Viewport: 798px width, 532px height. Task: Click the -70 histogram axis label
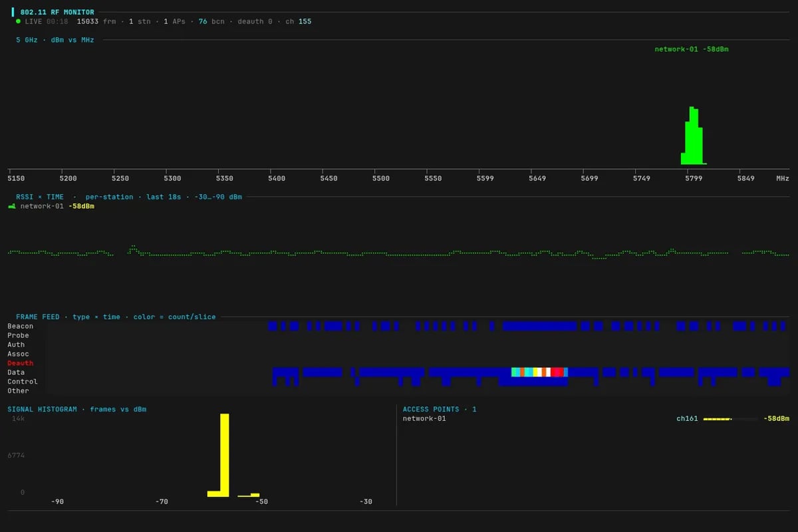tap(160, 501)
